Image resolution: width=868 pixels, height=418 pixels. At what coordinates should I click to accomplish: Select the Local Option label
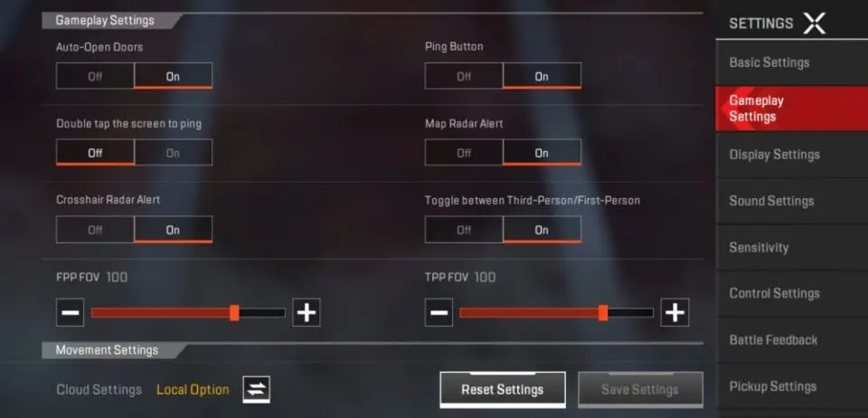pos(193,390)
